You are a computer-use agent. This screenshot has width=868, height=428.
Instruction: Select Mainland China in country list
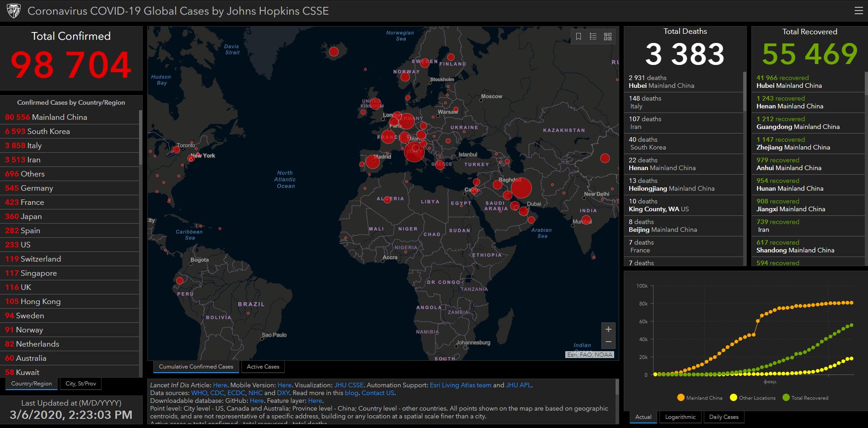point(70,117)
